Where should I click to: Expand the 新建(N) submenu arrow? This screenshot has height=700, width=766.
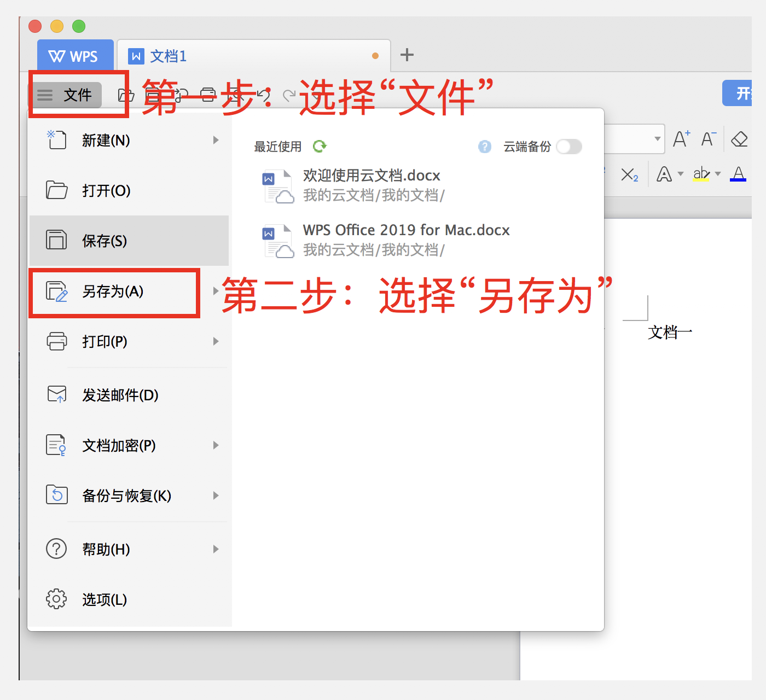click(x=216, y=140)
